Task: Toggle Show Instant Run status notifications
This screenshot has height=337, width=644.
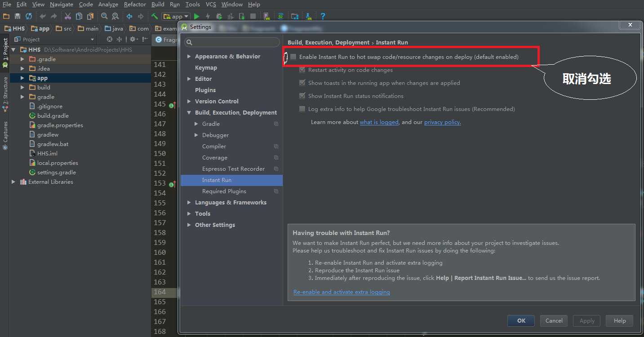Action: coord(302,96)
